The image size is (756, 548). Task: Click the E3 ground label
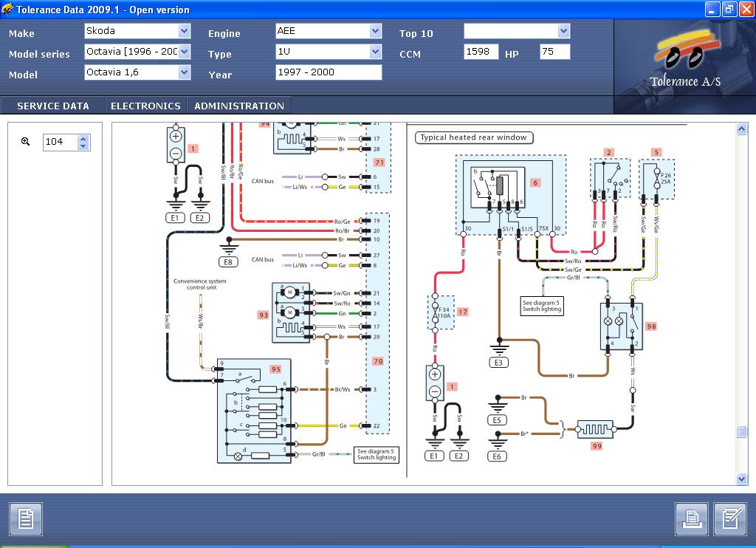(498, 363)
